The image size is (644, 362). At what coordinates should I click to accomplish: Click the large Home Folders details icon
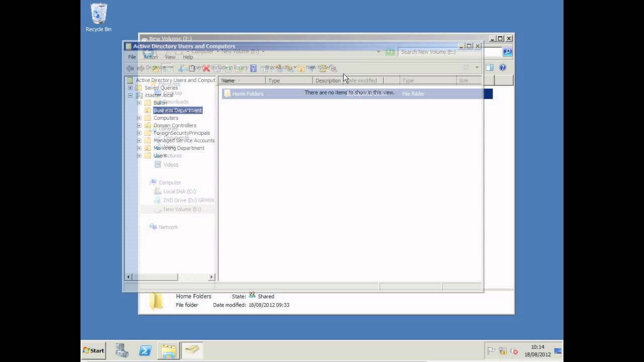156,301
